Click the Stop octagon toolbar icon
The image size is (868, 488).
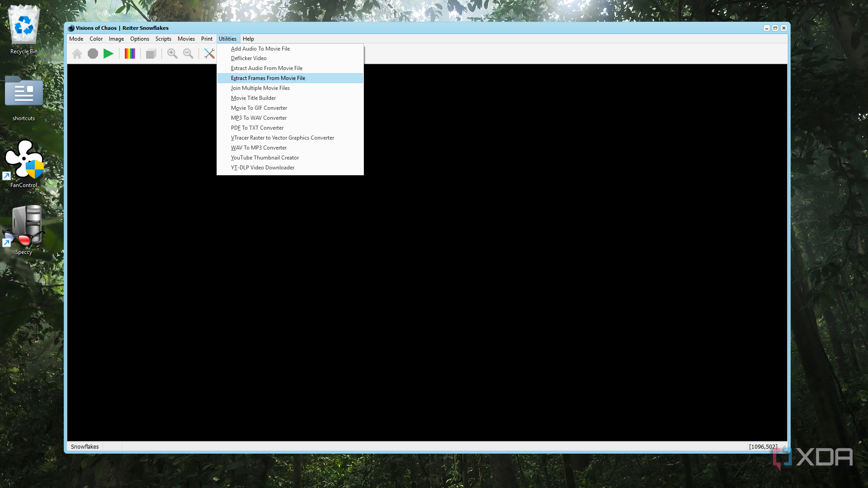coord(93,54)
